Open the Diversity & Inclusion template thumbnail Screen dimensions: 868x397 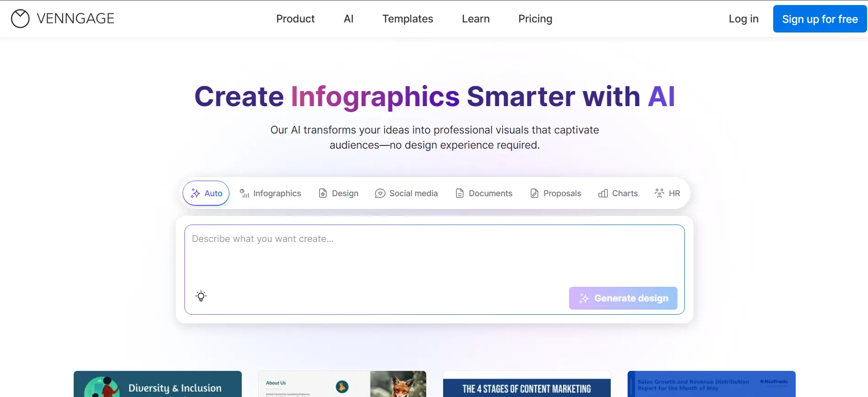click(157, 384)
